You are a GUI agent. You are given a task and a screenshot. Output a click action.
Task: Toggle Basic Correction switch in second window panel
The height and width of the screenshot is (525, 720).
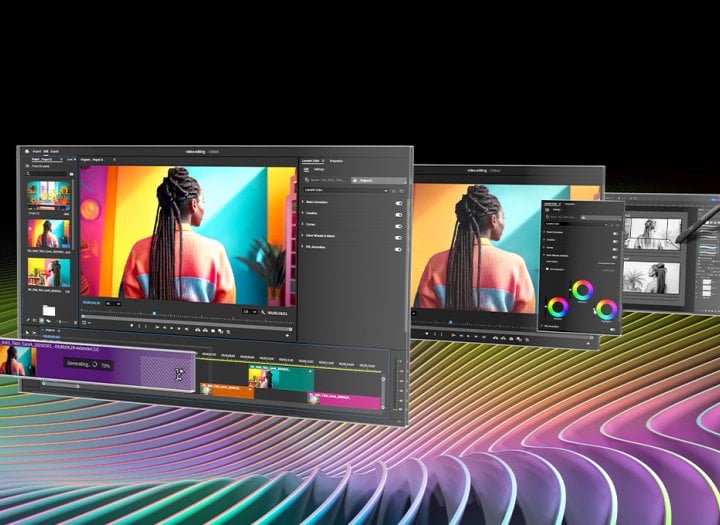pyautogui.click(x=615, y=234)
